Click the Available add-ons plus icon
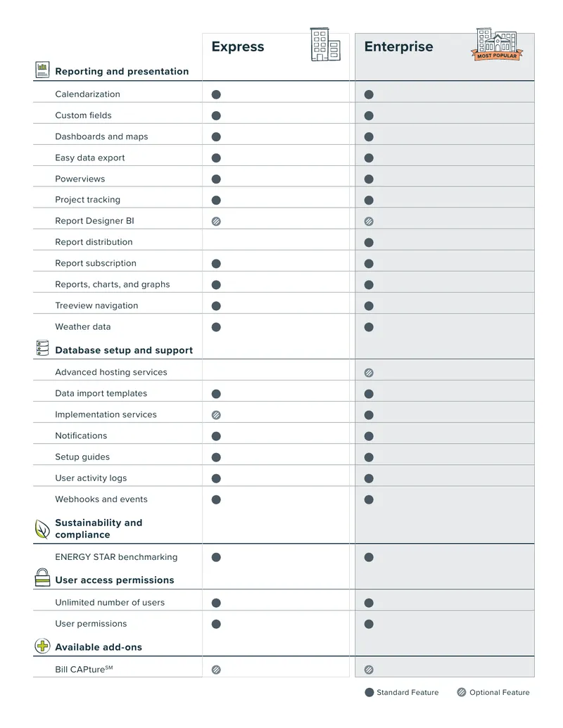Screen dimensions: 563x728 (x=42, y=646)
